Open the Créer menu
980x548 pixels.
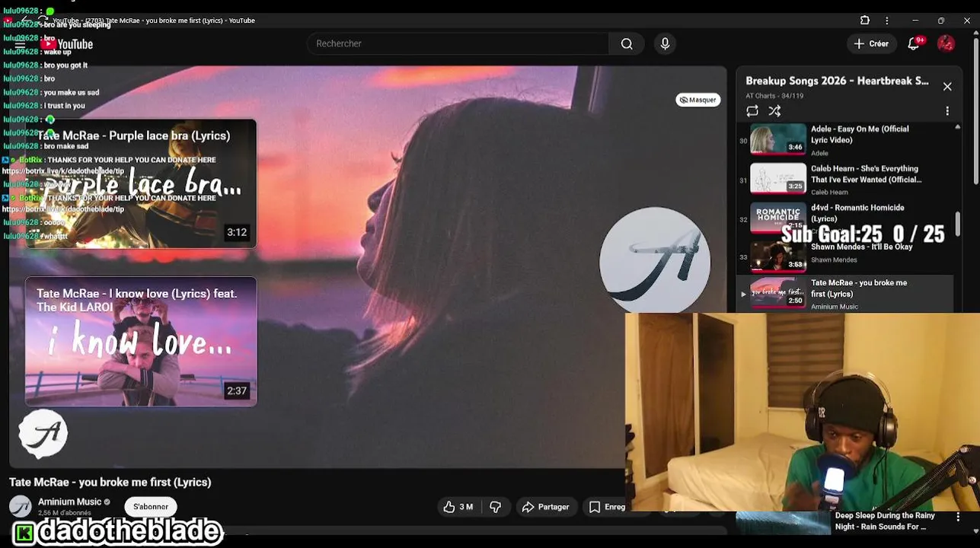871,44
